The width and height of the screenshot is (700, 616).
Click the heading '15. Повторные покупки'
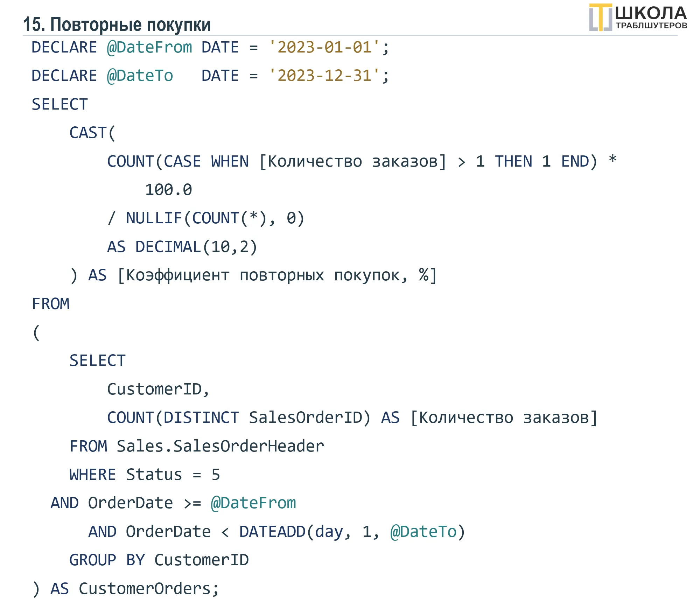[117, 24]
